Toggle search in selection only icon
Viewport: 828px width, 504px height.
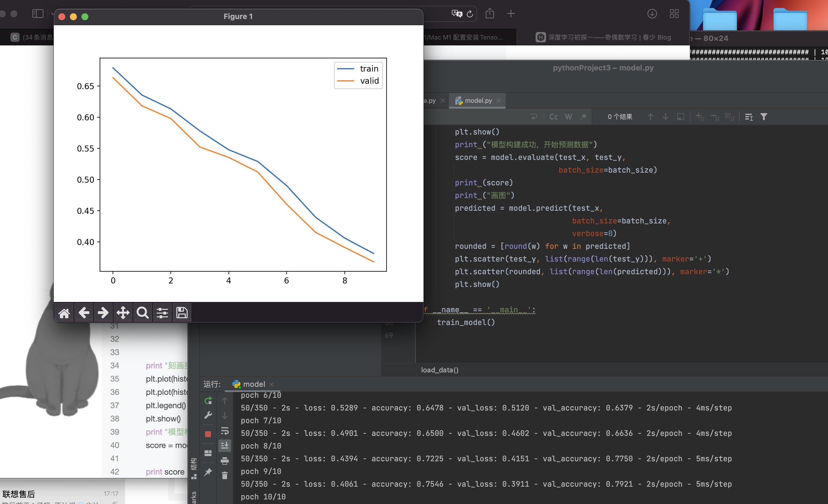[x=680, y=117]
